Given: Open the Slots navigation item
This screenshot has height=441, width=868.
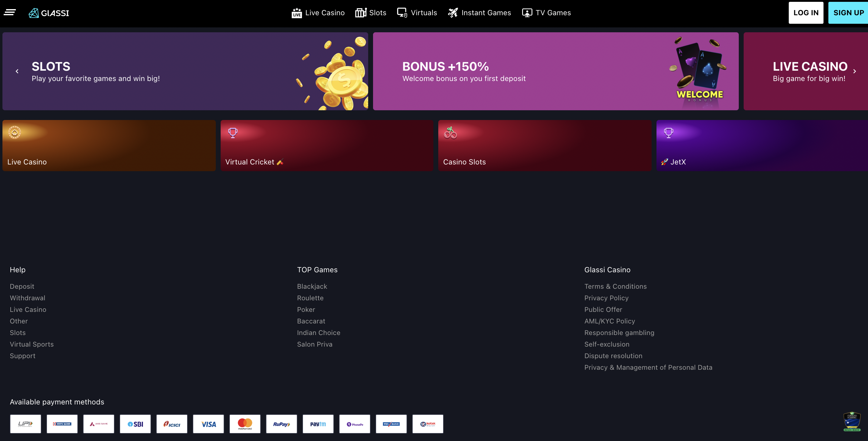Looking at the screenshot, I should pyautogui.click(x=371, y=13).
